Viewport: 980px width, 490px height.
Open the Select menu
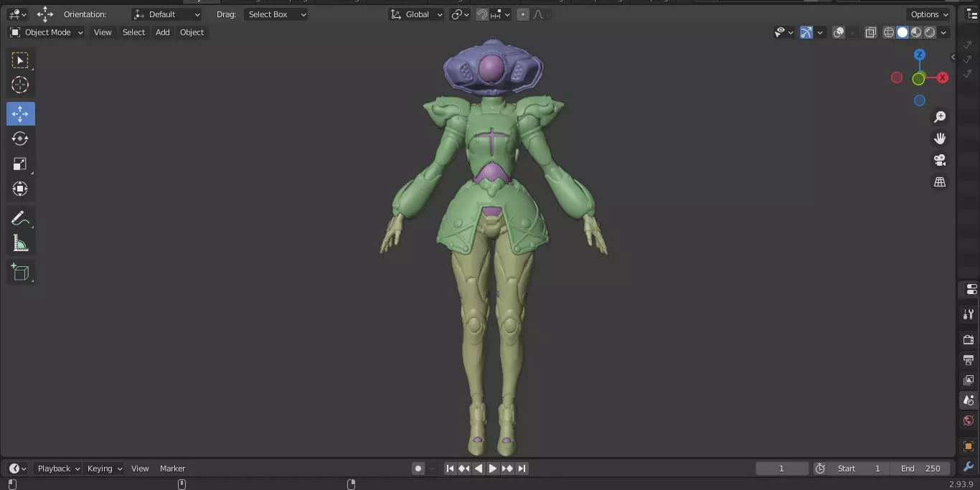[133, 32]
